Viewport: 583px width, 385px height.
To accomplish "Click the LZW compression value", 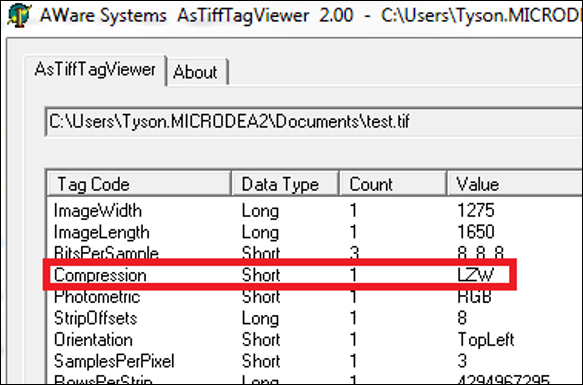I will [x=476, y=275].
